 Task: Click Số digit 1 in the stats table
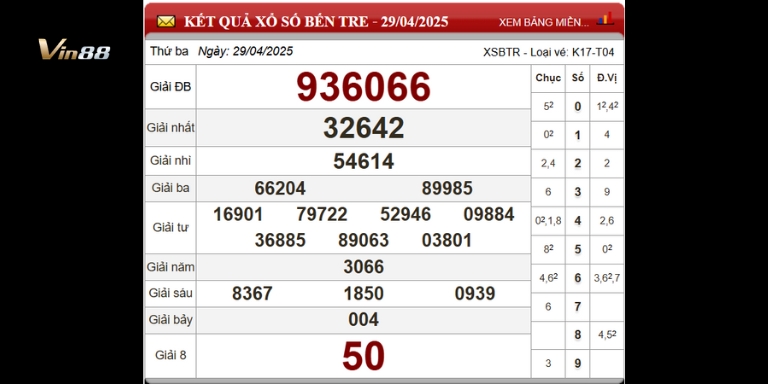click(577, 135)
